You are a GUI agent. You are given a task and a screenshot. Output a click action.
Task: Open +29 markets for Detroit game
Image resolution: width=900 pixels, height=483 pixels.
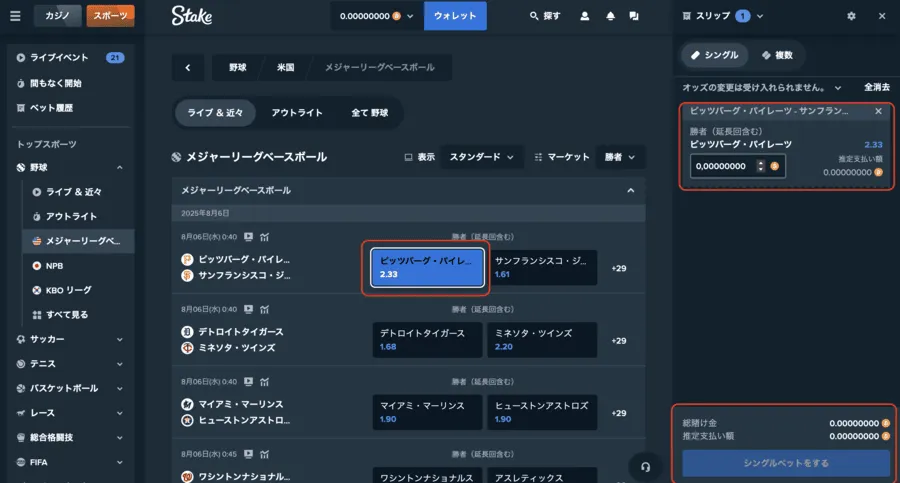tap(619, 341)
